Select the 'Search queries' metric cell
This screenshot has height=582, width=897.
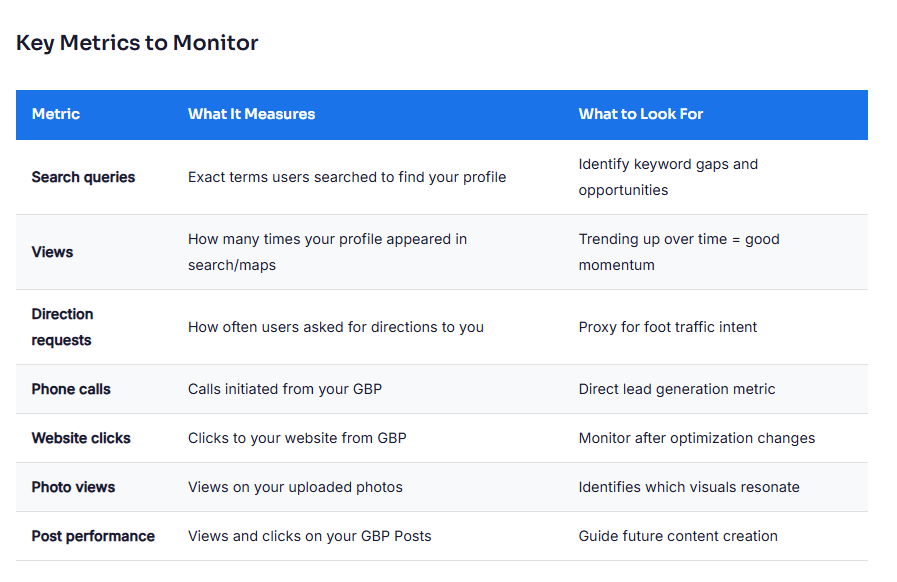click(x=83, y=177)
